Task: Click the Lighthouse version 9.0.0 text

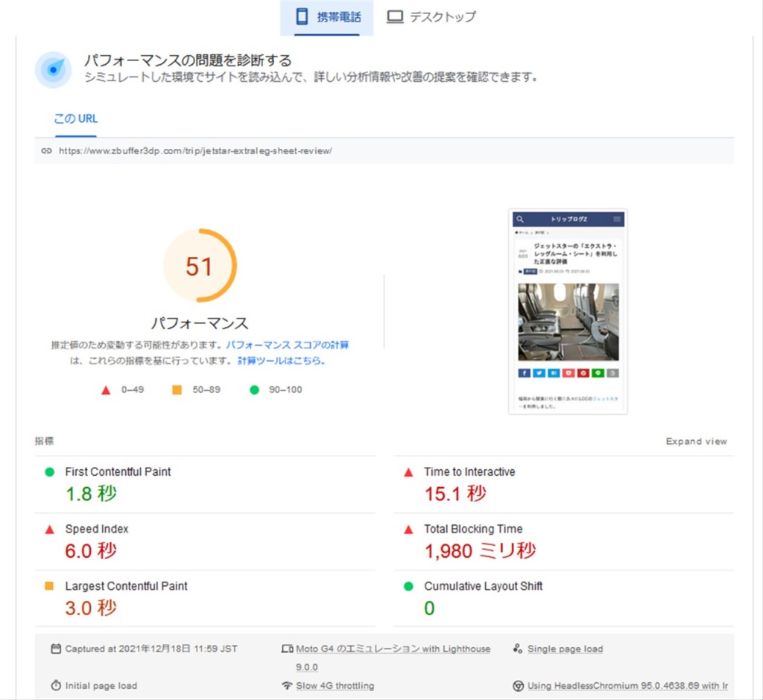Action: click(306, 667)
